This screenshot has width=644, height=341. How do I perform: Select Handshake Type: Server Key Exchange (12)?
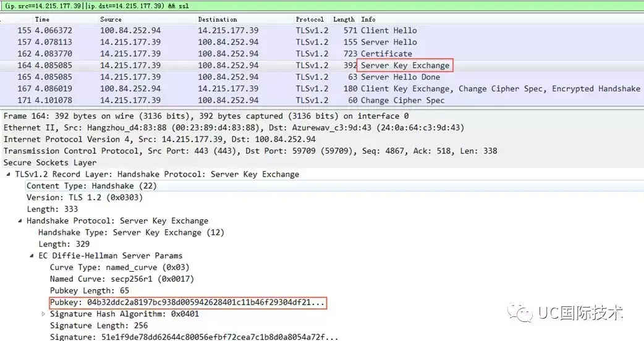tap(131, 232)
